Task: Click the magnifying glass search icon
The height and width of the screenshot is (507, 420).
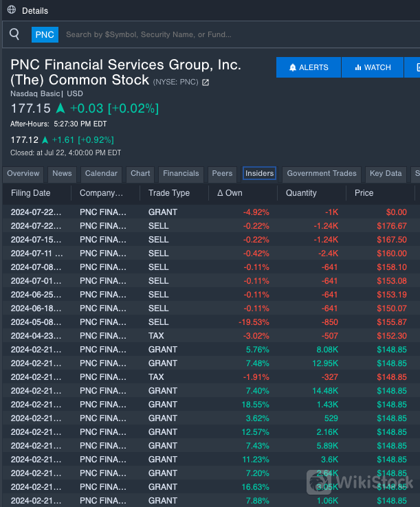Action: [14, 34]
